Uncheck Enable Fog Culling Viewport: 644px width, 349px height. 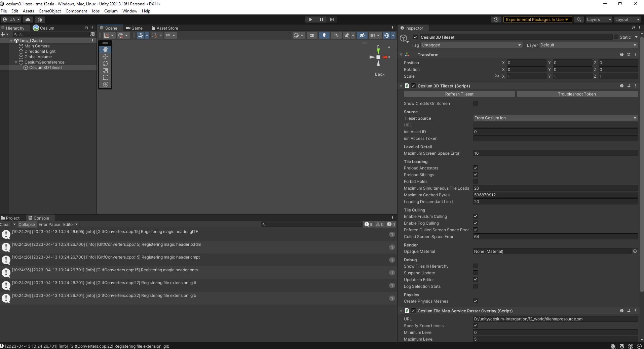click(x=476, y=223)
